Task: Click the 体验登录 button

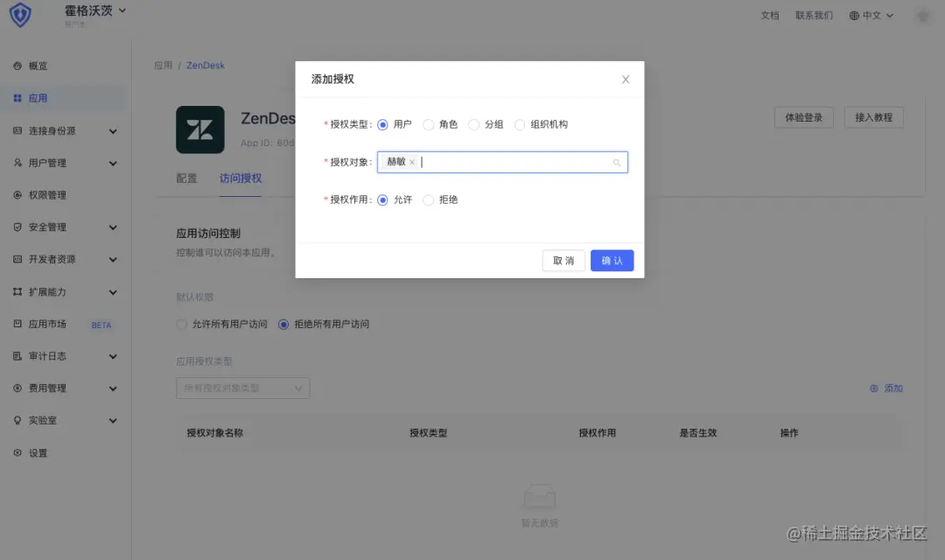Action: 803,117
